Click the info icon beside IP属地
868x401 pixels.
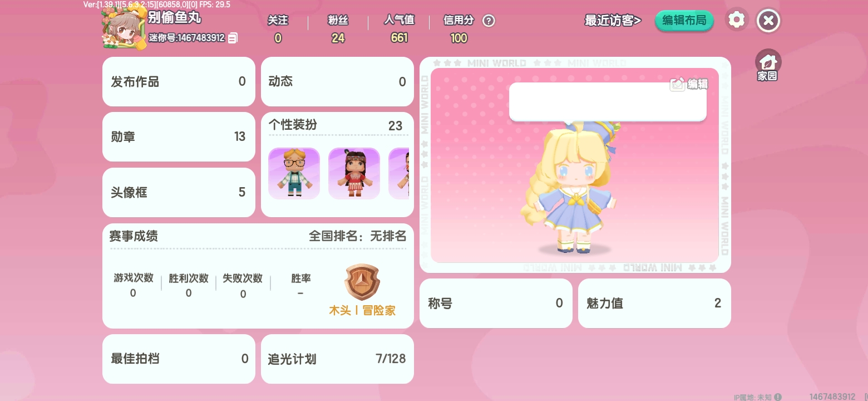pos(778,397)
